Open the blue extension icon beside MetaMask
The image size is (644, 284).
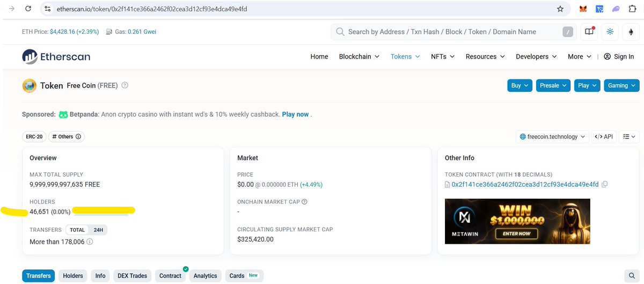[x=599, y=9]
